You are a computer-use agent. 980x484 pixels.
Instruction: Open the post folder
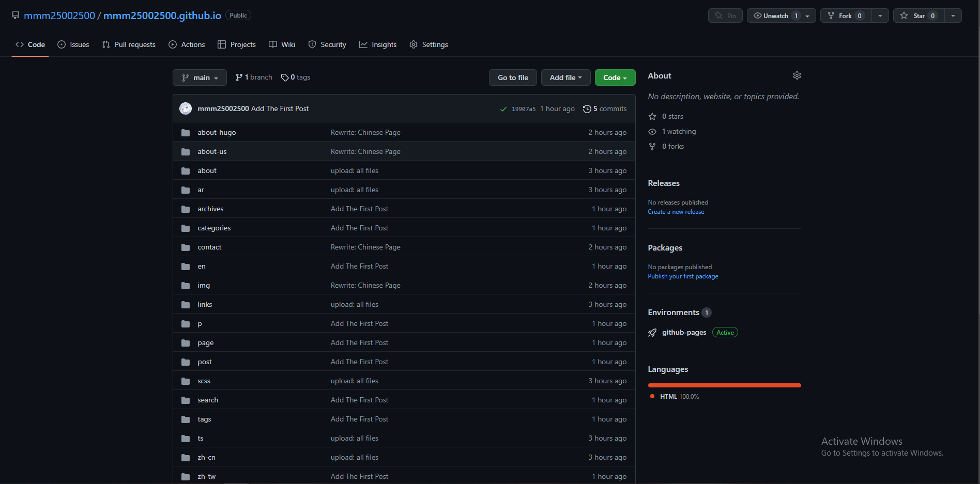tap(205, 362)
